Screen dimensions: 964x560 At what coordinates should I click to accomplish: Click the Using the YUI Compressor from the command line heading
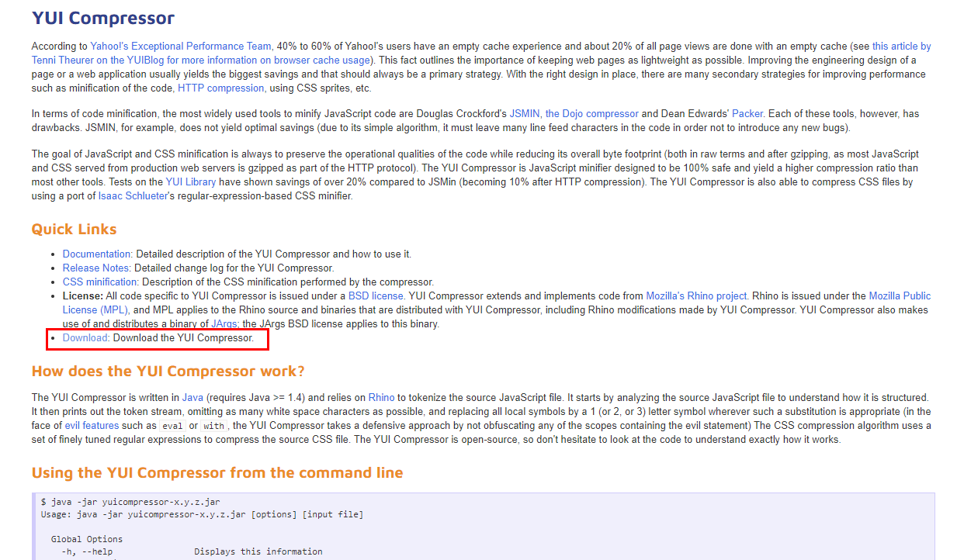[x=217, y=473]
